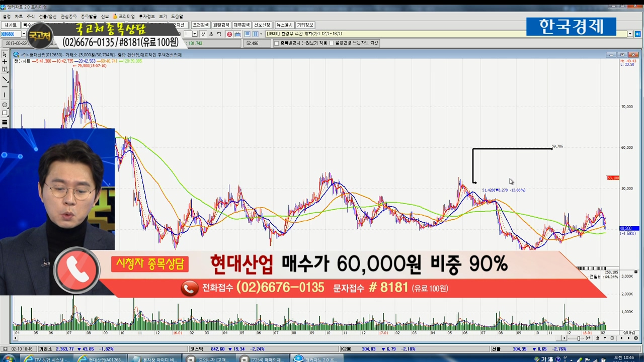Click the split-pane chart layout icon

(x=255, y=34)
